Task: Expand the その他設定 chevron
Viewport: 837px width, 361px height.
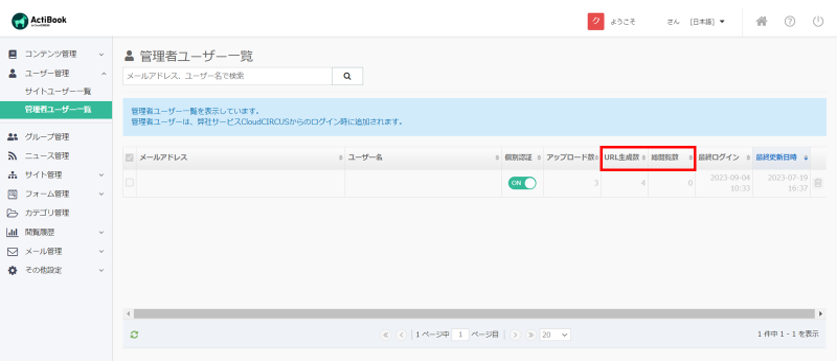Action: tap(101, 270)
